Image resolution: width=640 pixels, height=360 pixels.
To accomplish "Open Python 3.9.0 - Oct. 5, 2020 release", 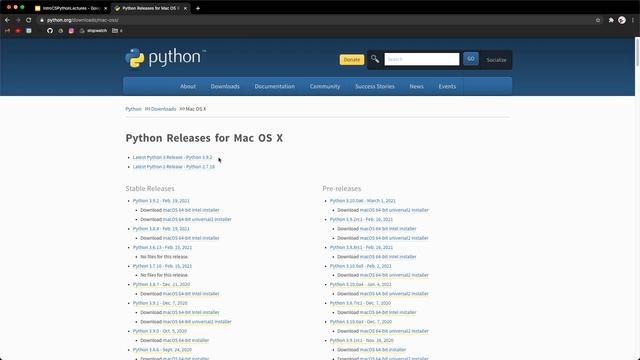I will pos(160,331).
